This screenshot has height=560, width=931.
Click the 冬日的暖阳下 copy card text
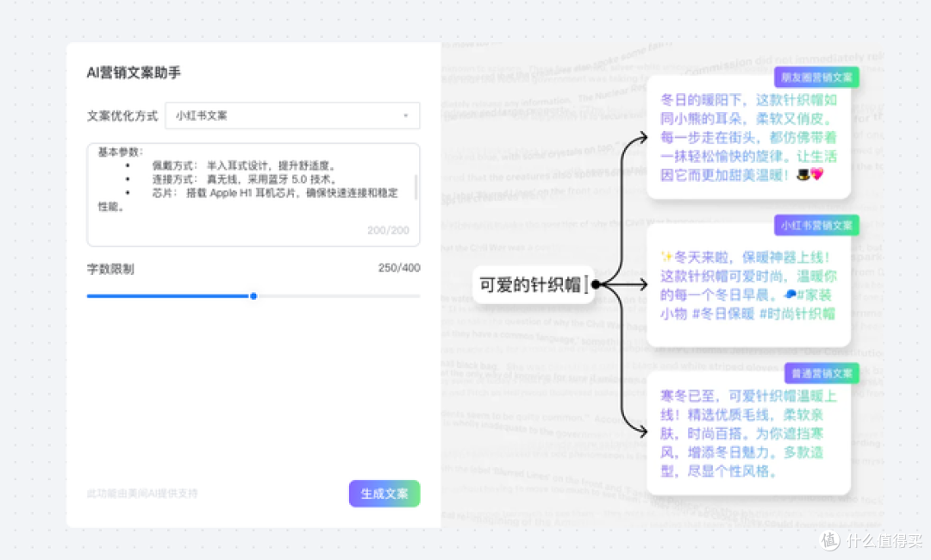[748, 138]
